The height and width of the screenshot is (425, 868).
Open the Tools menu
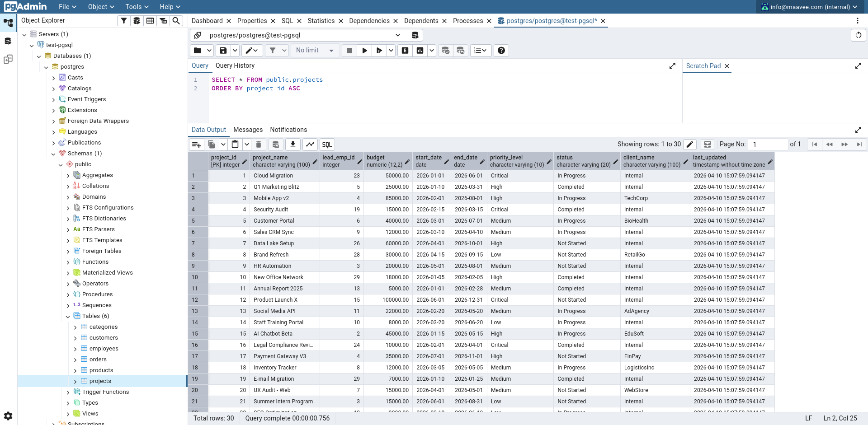tap(136, 6)
